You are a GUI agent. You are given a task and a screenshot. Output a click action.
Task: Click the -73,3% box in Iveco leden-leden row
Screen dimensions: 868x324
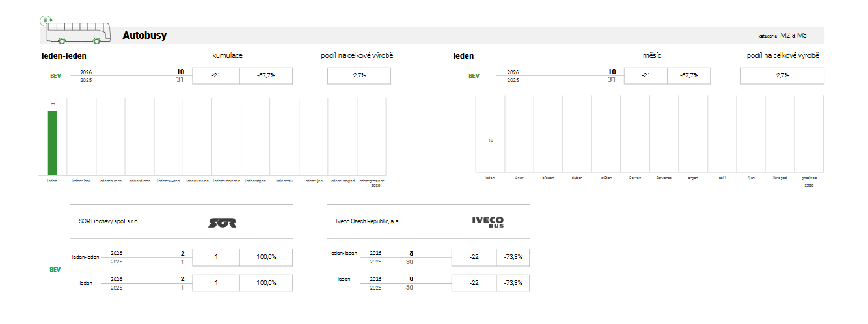coord(513,257)
